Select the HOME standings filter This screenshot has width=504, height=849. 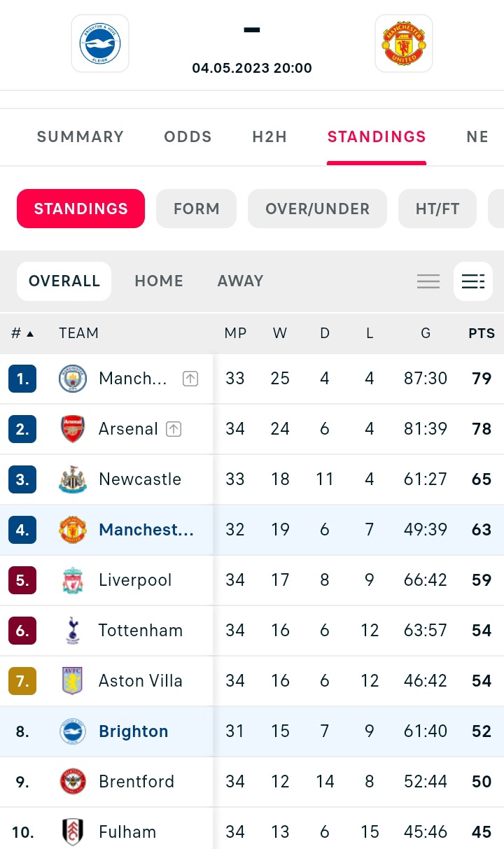pos(159,281)
